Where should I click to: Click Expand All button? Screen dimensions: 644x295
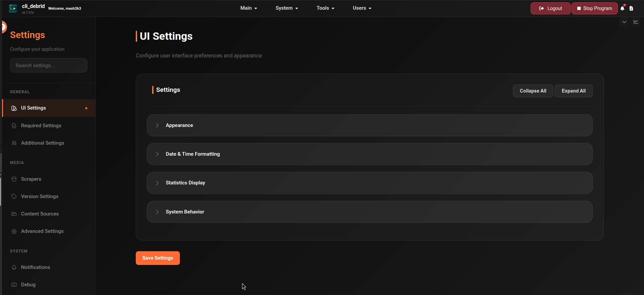[574, 91]
